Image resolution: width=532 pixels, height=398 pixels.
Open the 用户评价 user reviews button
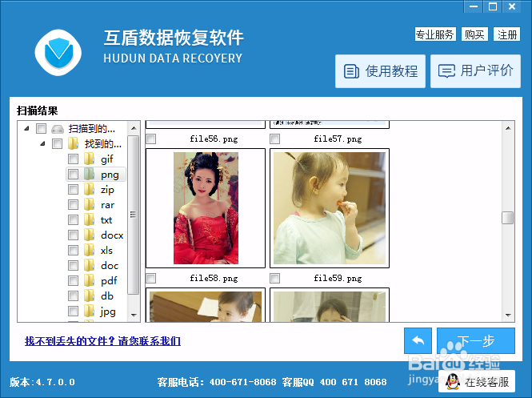tap(475, 71)
